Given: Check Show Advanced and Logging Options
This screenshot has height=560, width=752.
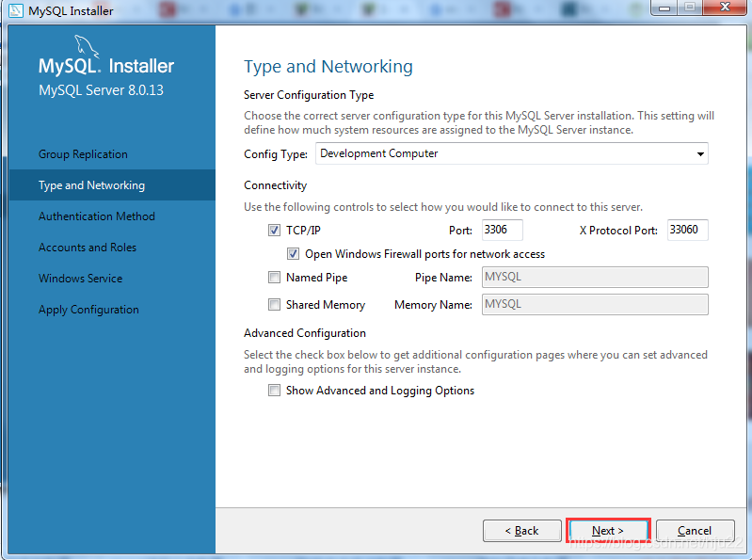Looking at the screenshot, I should click(x=274, y=391).
